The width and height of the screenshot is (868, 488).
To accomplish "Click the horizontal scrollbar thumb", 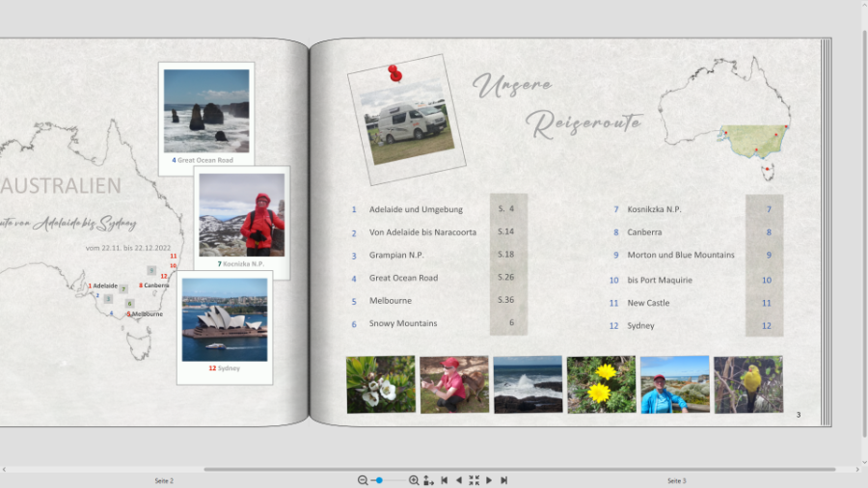I will tap(521, 470).
